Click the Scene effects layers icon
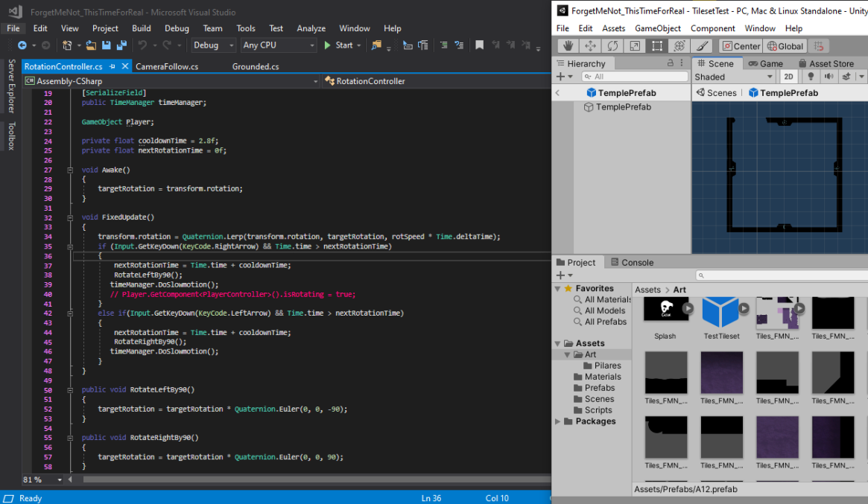 [x=846, y=77]
